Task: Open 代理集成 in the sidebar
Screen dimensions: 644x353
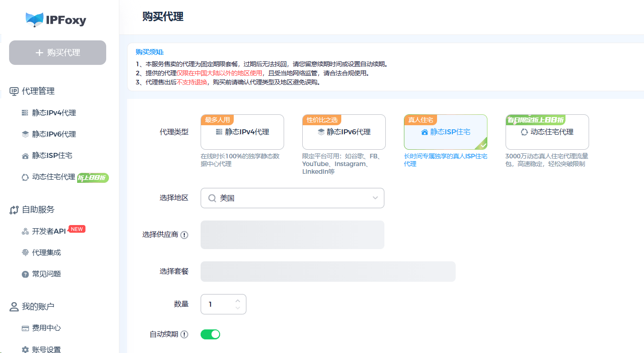Action: [x=46, y=252]
